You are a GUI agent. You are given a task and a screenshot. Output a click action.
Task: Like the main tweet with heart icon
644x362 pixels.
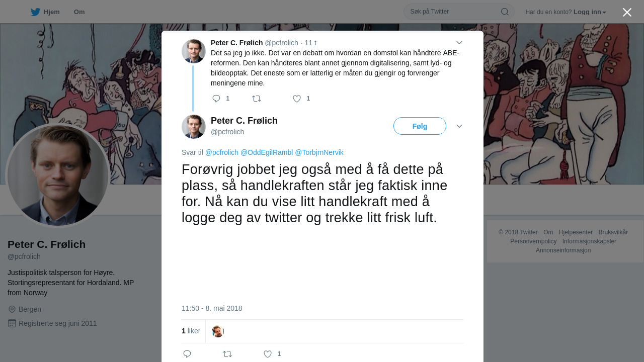tap(268, 354)
